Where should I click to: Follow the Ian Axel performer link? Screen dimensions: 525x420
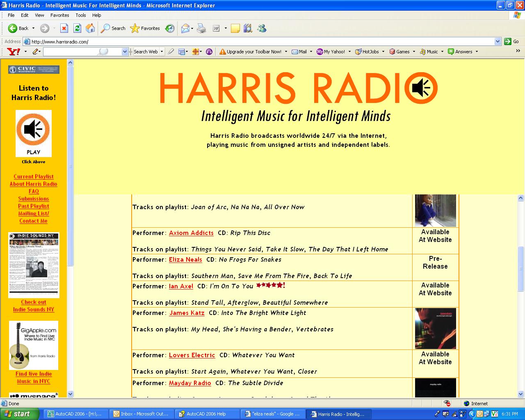click(181, 286)
